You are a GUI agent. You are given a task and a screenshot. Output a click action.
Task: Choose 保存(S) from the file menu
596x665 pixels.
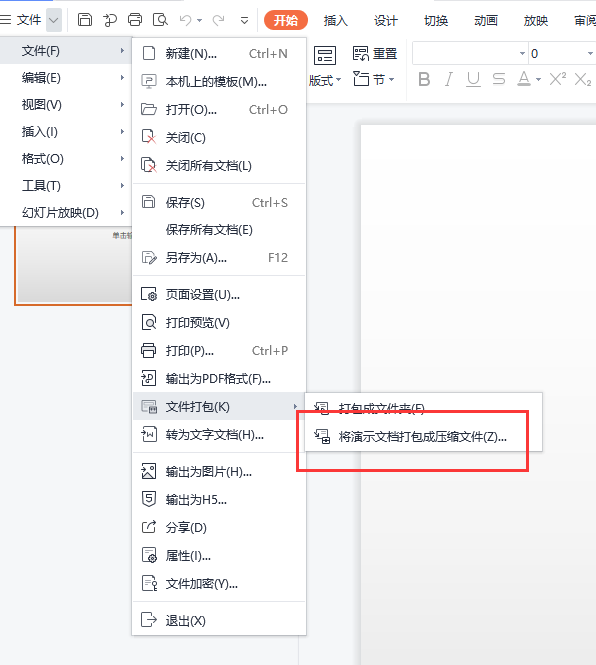[x=219, y=203]
